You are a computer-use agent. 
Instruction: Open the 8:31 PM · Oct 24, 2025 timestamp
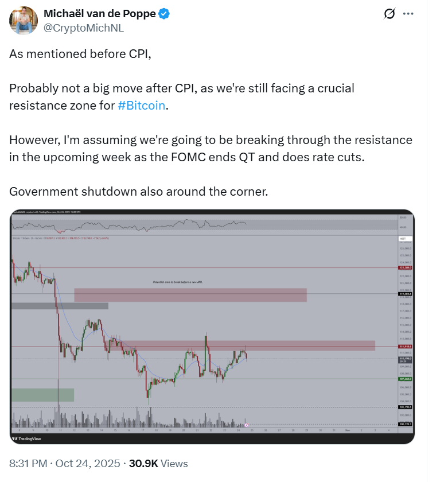tap(65, 462)
